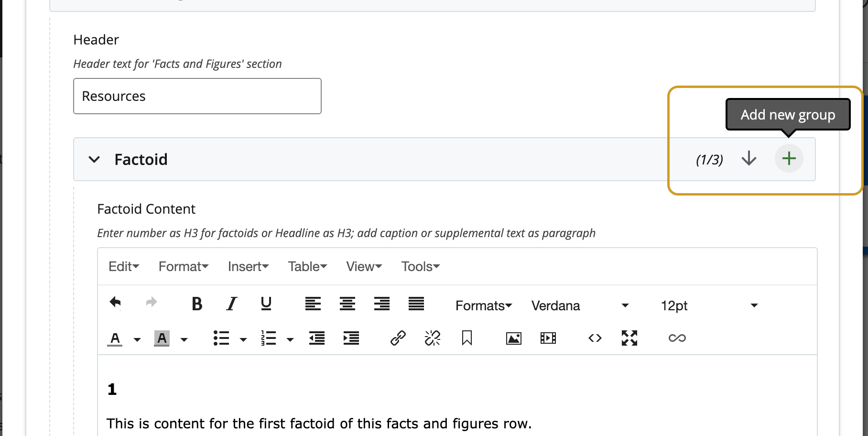Open the Edit menu

[x=124, y=266]
